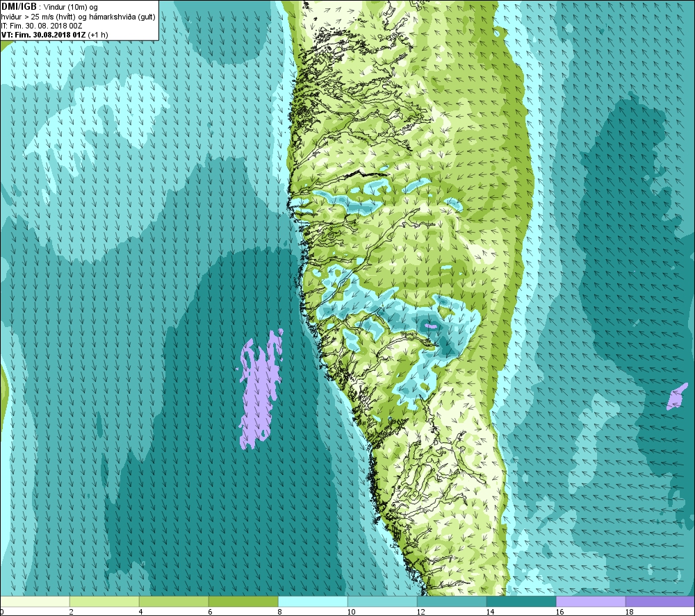Click the "DMI/IGB" title text
695x616 pixels.
[x=19, y=7]
